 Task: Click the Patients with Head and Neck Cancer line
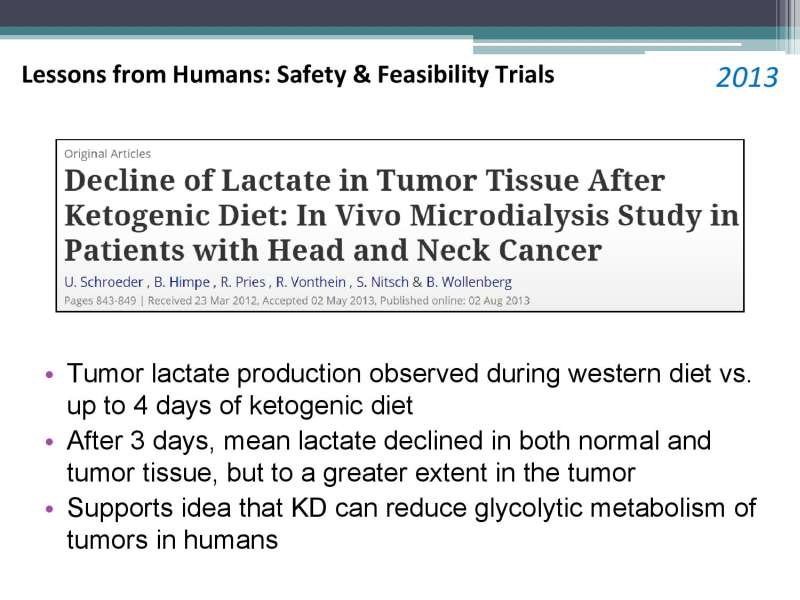(x=333, y=251)
